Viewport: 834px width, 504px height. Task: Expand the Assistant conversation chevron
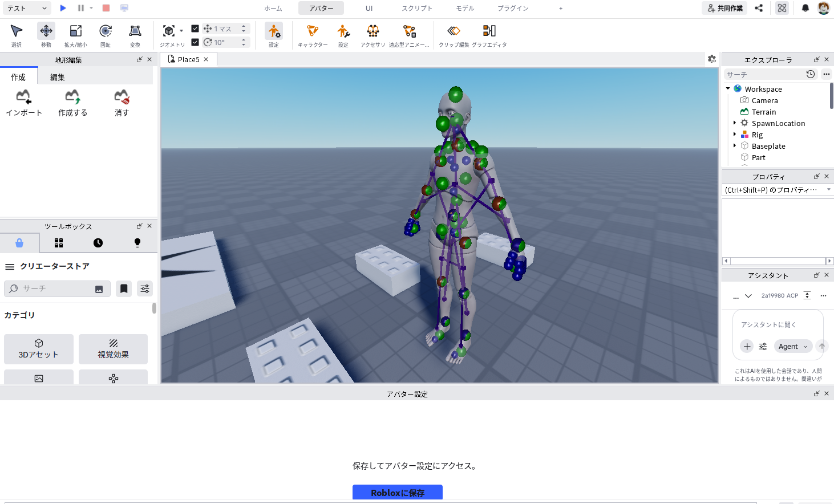[x=748, y=296]
